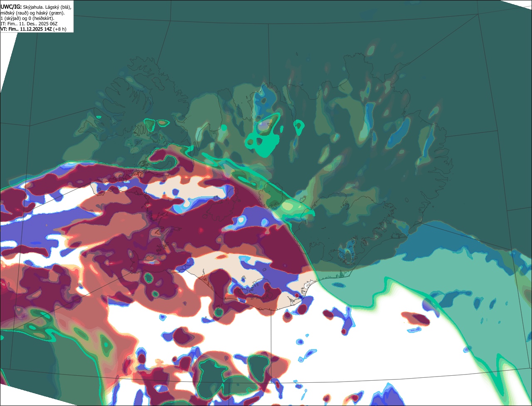Click the "IT: Fim.. 11. Des.. 2025 06Z" line

pyautogui.click(x=29, y=24)
